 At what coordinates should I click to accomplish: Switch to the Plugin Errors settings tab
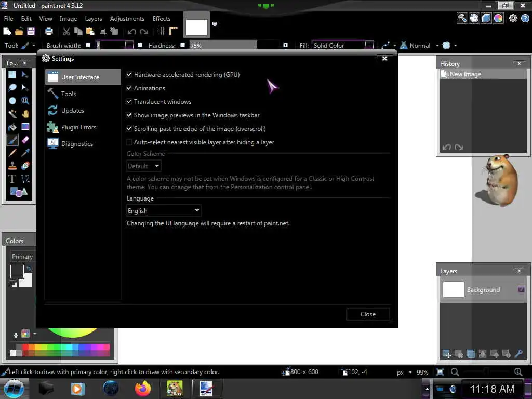click(x=83, y=127)
